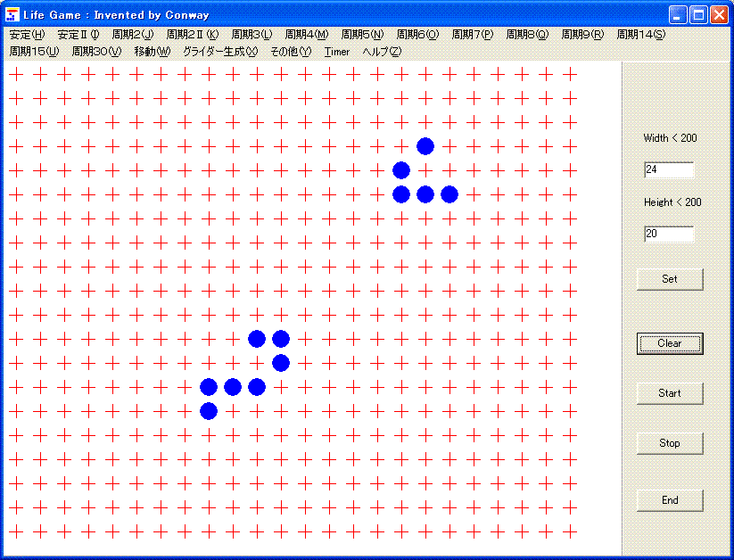The width and height of the screenshot is (734, 560).
Task: Open the 周期9(R) menu
Action: (582, 34)
